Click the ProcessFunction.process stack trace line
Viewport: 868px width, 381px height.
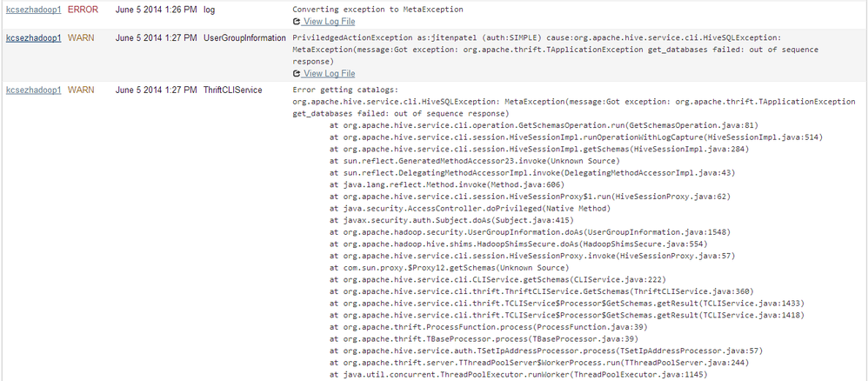[x=488, y=327]
